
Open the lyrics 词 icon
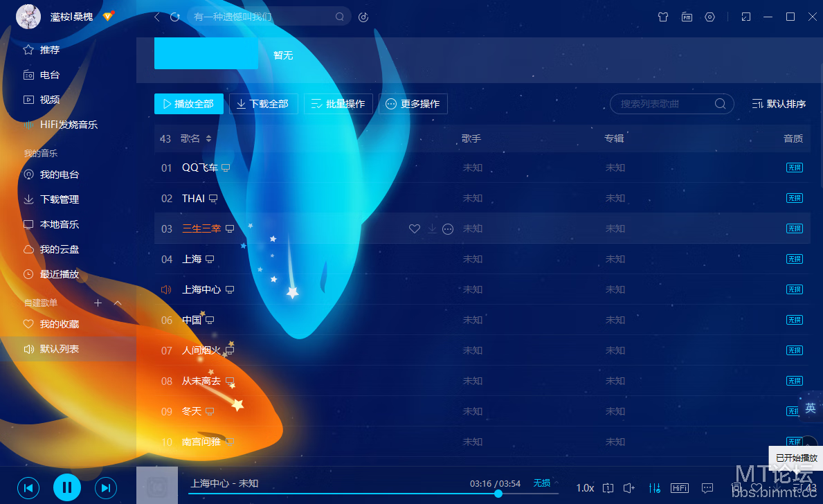pyautogui.click(x=736, y=488)
